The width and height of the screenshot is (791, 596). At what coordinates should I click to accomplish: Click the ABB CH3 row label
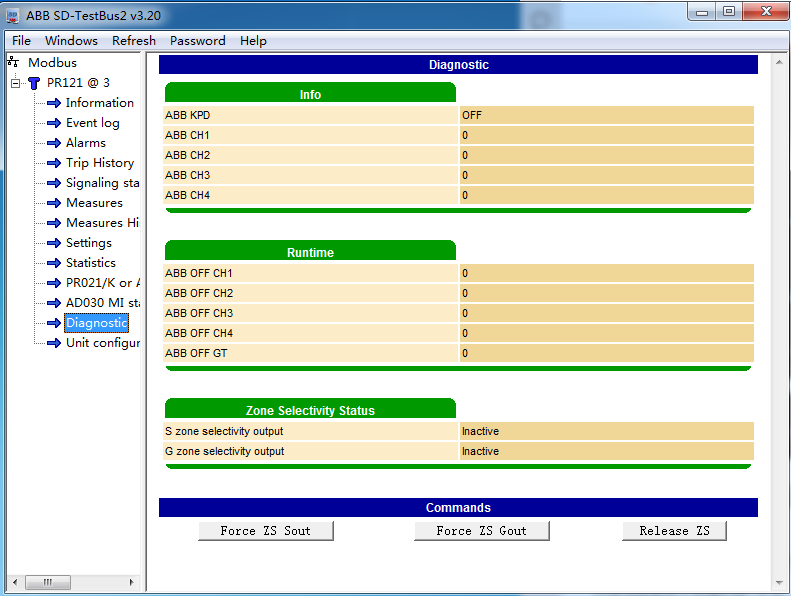[x=187, y=175]
